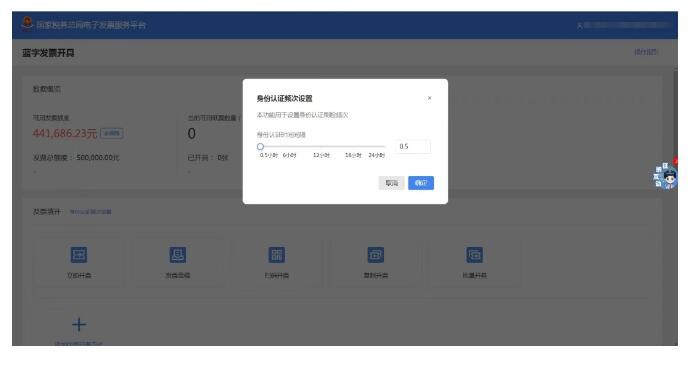This screenshot has width=690, height=370.
Task: Click the small blue tag beside 441,686.23元
Action: [x=112, y=133]
